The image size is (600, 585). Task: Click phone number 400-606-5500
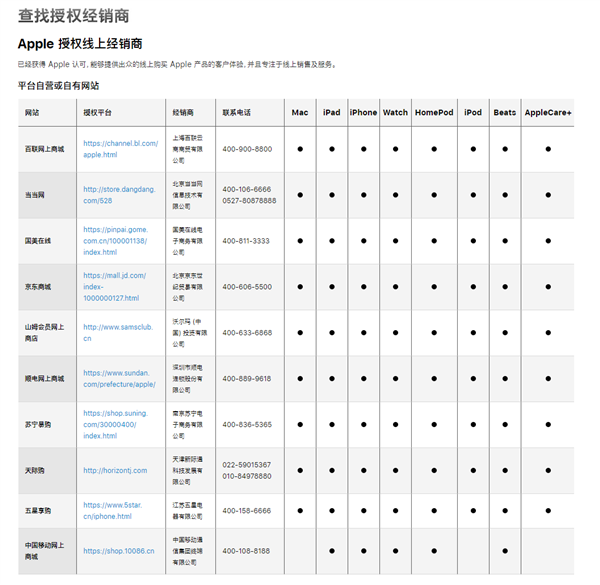(x=246, y=287)
